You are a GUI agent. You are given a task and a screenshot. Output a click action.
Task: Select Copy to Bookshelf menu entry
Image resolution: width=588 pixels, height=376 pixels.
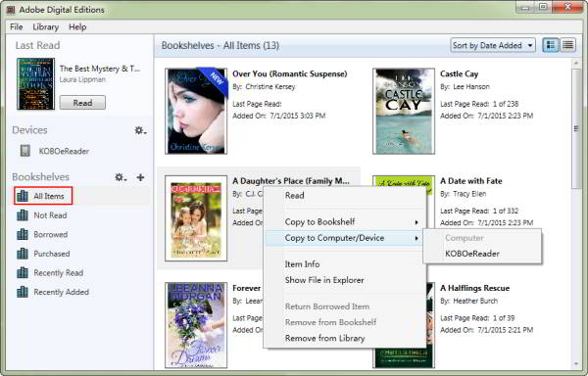[345, 222]
